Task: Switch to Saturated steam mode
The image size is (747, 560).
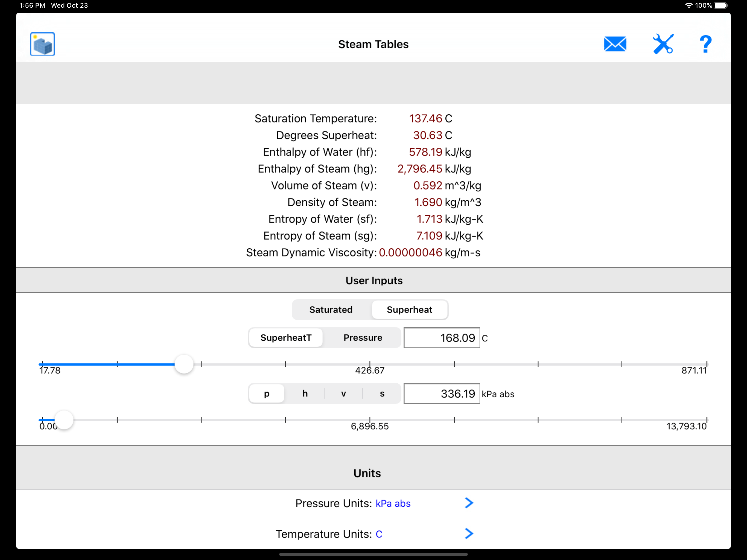Action: click(331, 309)
